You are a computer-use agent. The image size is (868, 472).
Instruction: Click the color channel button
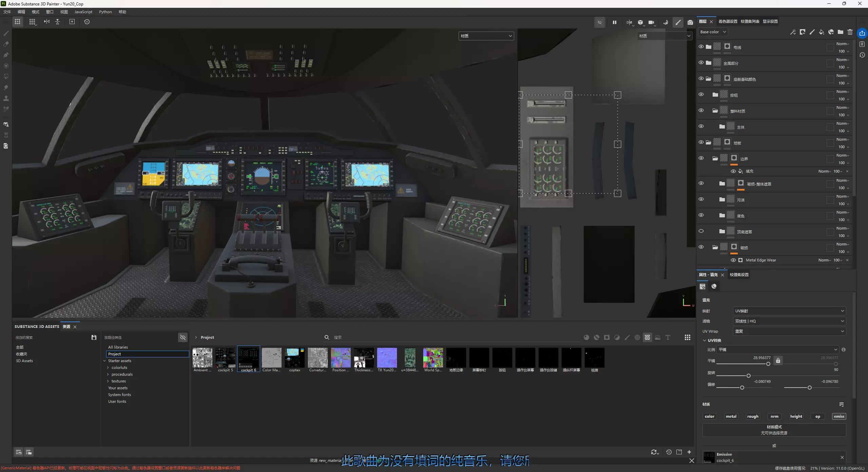coord(709,416)
